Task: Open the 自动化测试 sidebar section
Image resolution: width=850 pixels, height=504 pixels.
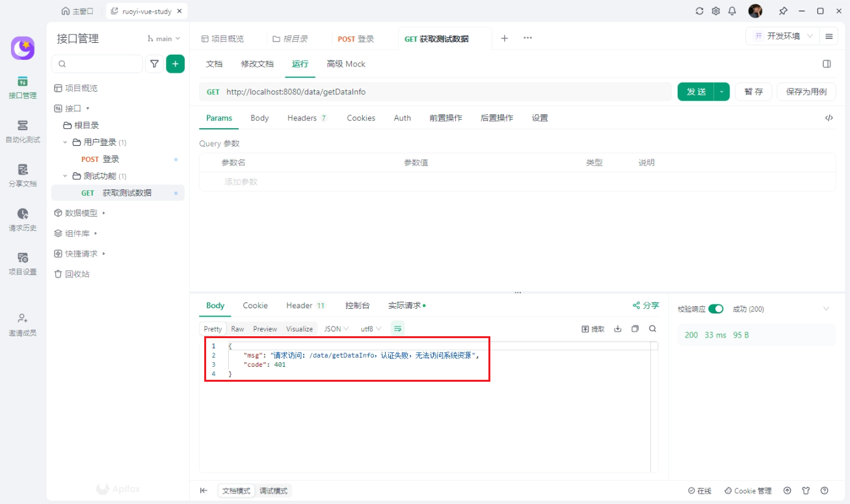Action: click(23, 131)
